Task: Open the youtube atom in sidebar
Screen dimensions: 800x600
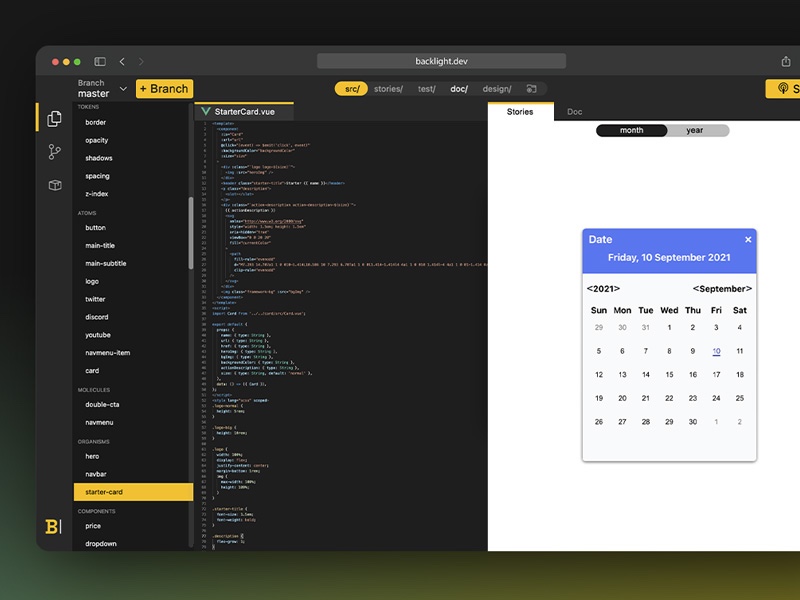Action: click(x=97, y=335)
